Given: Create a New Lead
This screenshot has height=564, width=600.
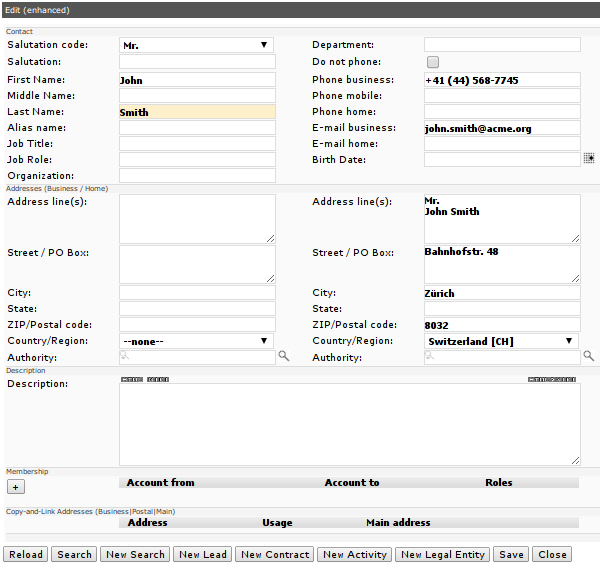Looking at the screenshot, I should point(203,554).
